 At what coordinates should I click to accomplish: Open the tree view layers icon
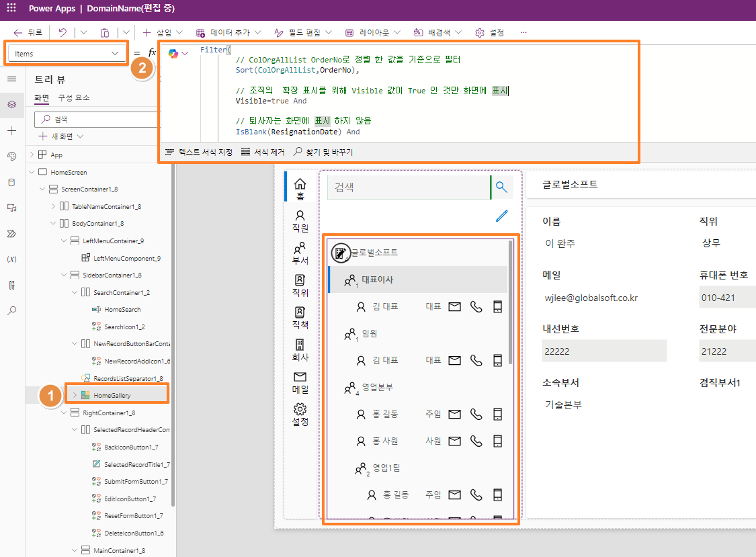click(12, 105)
